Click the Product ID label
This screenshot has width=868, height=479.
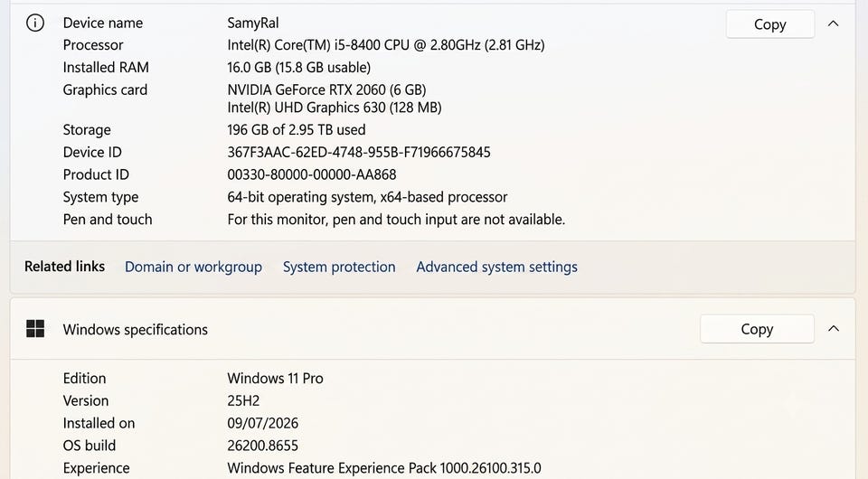click(96, 174)
